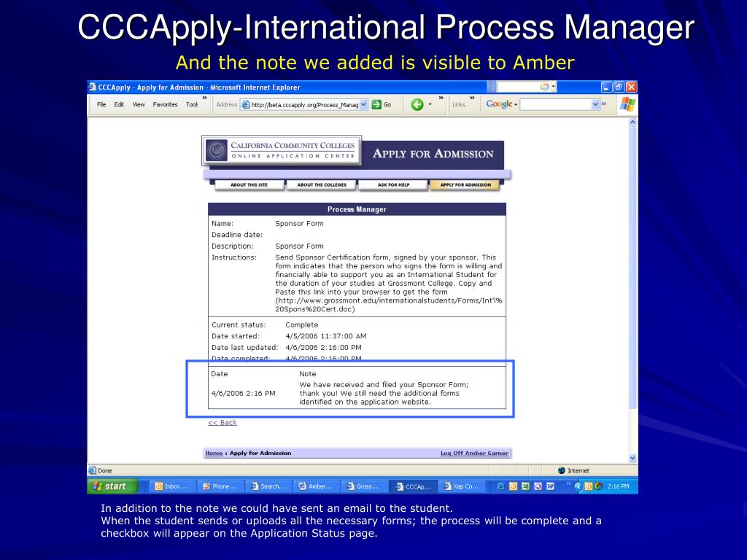Launch Word from quick launch icons
Viewport: 747px width, 560px height.
[x=550, y=486]
